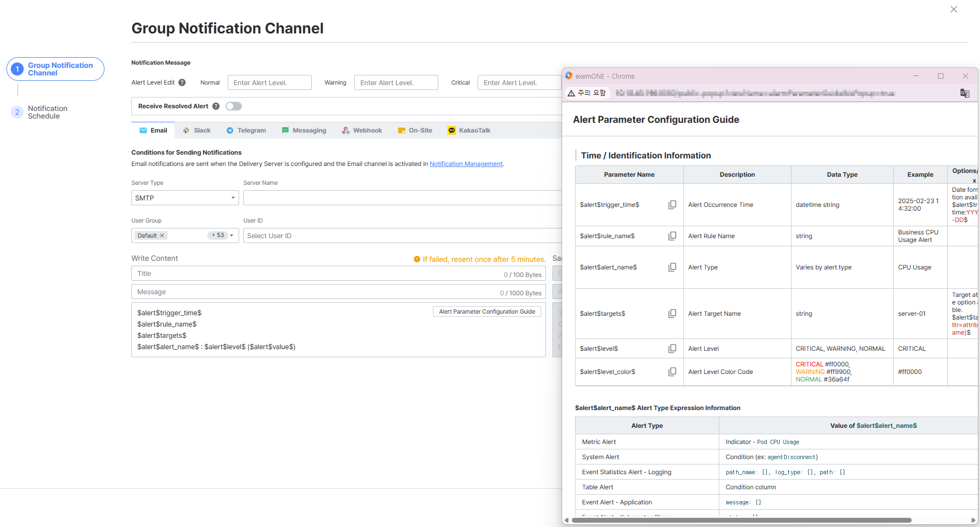Viewport: 980px width, 527px height.
Task: Click the Alert Parameter Configuration Guide button
Action: click(x=487, y=311)
